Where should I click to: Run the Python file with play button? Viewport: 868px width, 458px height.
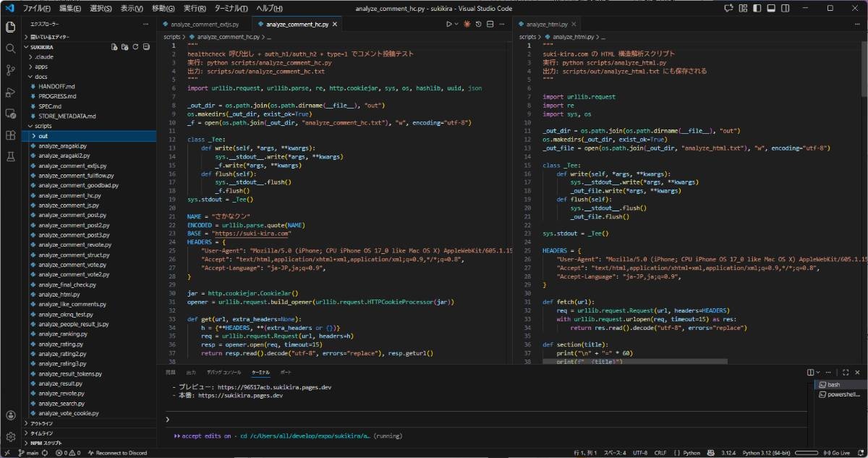pos(448,24)
